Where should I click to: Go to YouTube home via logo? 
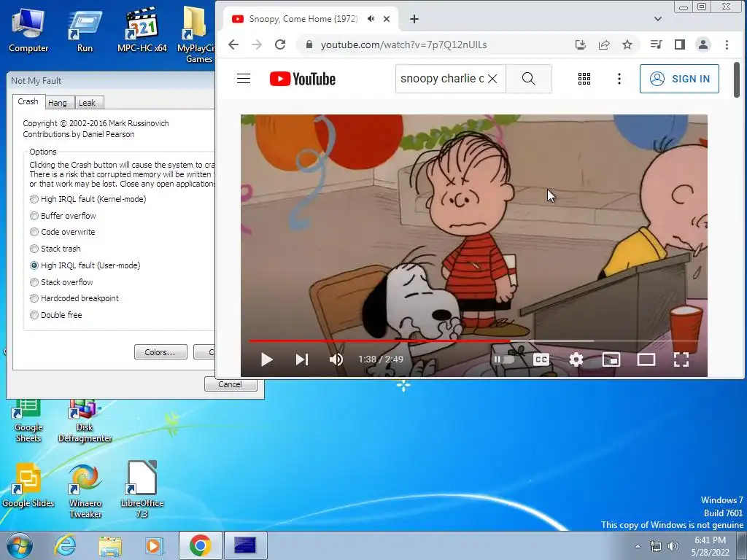303,79
